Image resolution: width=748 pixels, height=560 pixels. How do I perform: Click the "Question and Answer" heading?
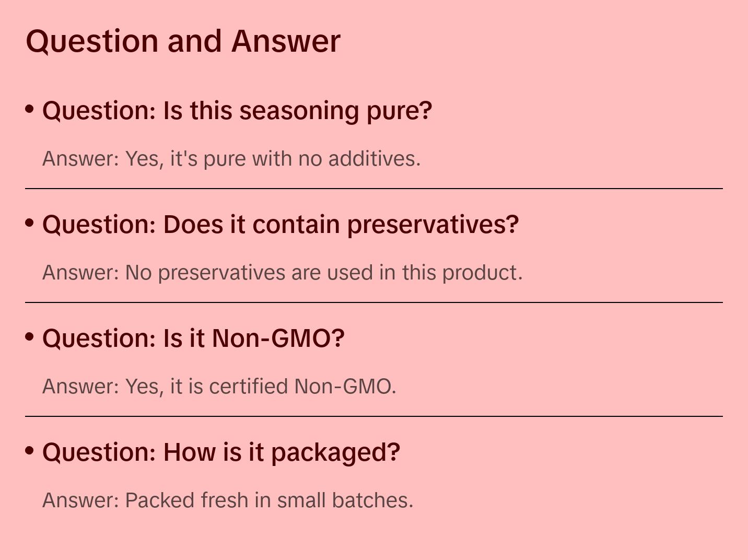[183, 41]
